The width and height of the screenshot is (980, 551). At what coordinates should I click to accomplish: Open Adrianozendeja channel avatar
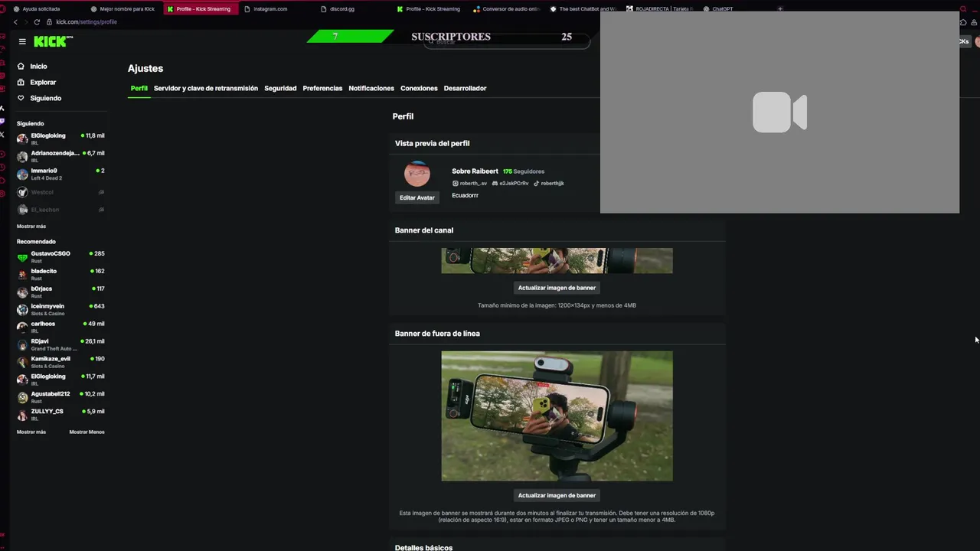tap(22, 156)
